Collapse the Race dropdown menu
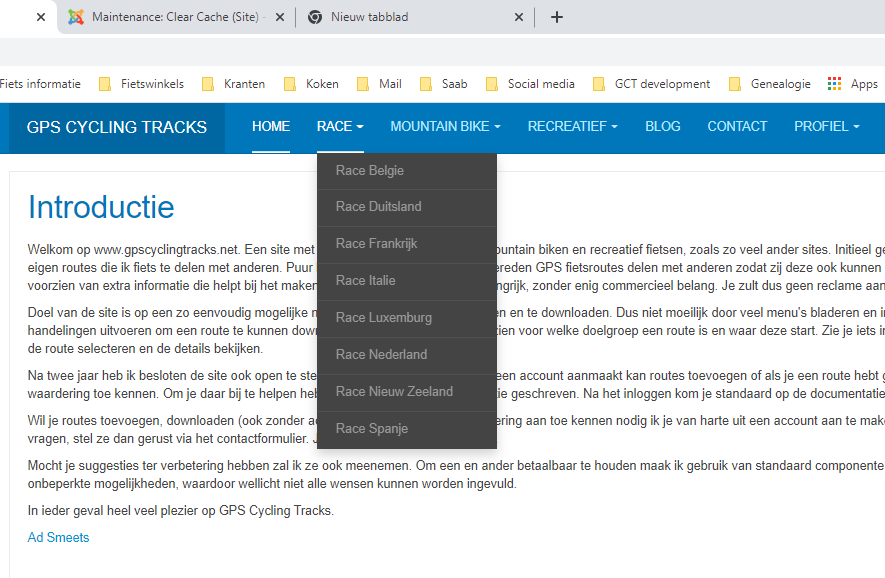Viewport: 885px width, 578px height. click(x=340, y=126)
